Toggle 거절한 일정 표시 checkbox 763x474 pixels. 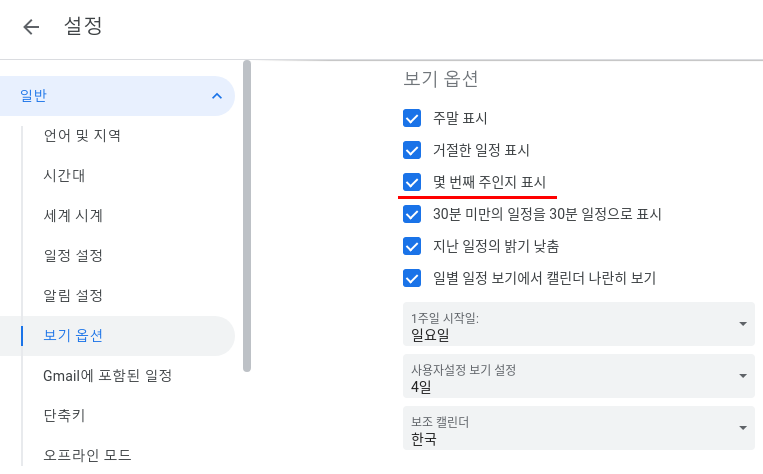click(412, 150)
